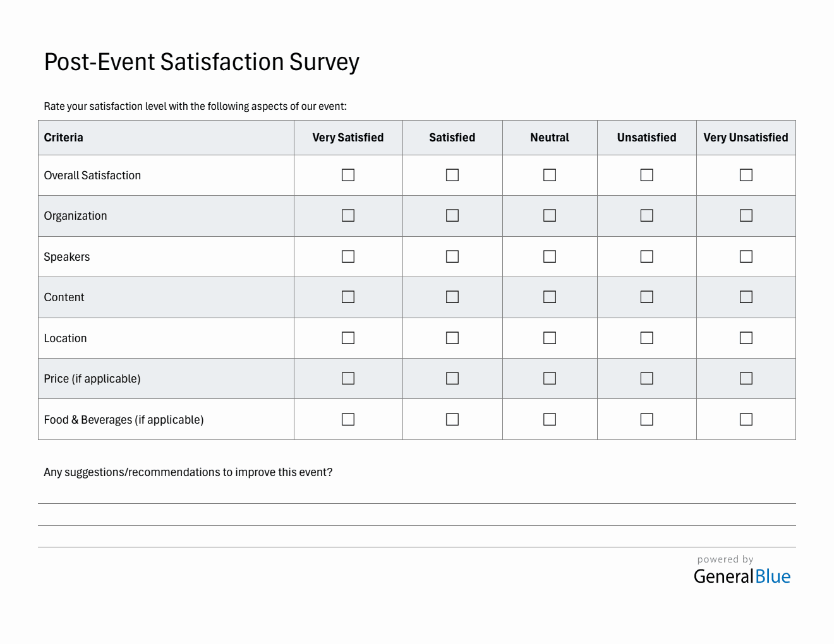Select Very Unsatisfied for Food & Beverages
Image resolution: width=834 pixels, height=644 pixels.
pos(746,419)
